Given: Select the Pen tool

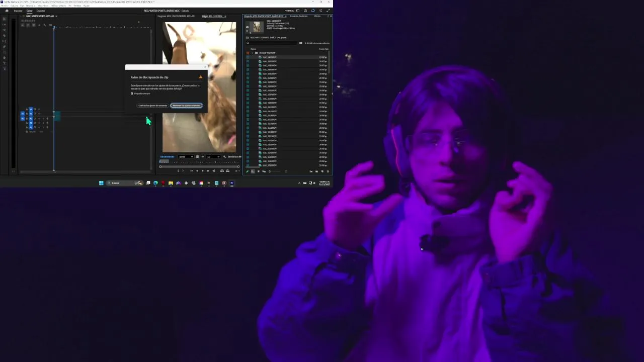Looking at the screenshot, I should tap(5, 47).
